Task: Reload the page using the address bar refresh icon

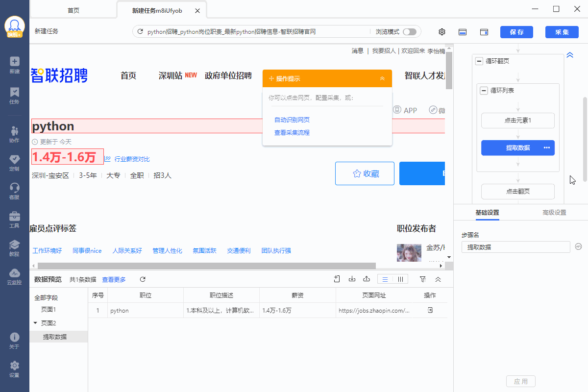Action: [x=140, y=32]
